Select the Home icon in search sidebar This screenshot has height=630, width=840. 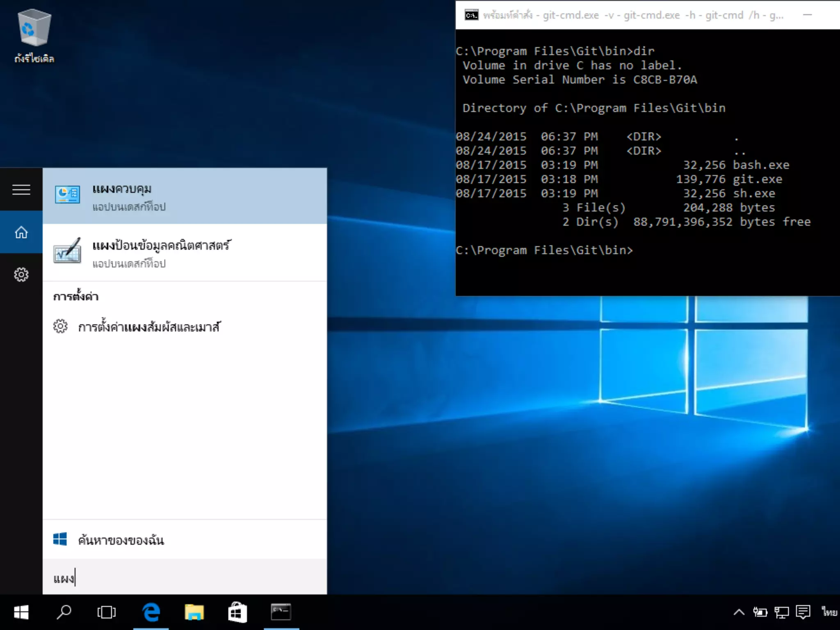(x=21, y=232)
